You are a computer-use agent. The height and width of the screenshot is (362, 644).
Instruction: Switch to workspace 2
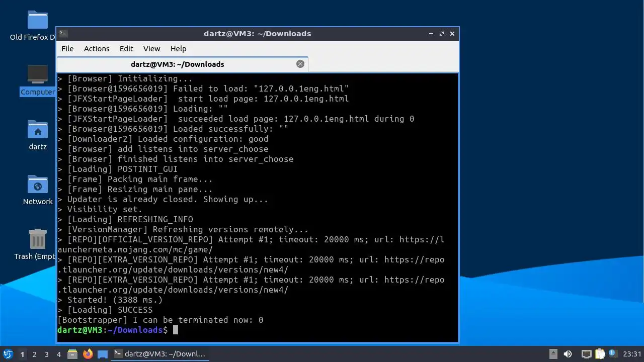tap(35, 354)
